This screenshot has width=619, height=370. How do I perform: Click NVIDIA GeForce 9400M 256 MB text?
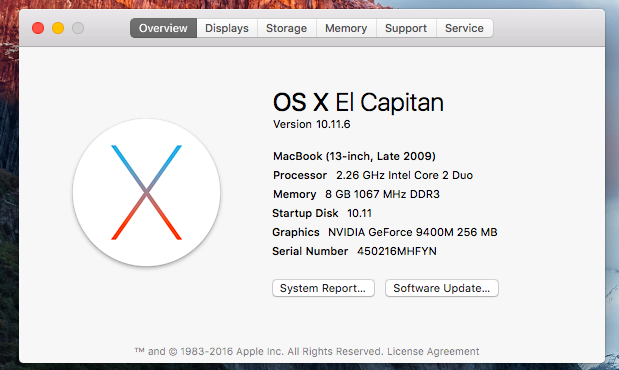[413, 232]
